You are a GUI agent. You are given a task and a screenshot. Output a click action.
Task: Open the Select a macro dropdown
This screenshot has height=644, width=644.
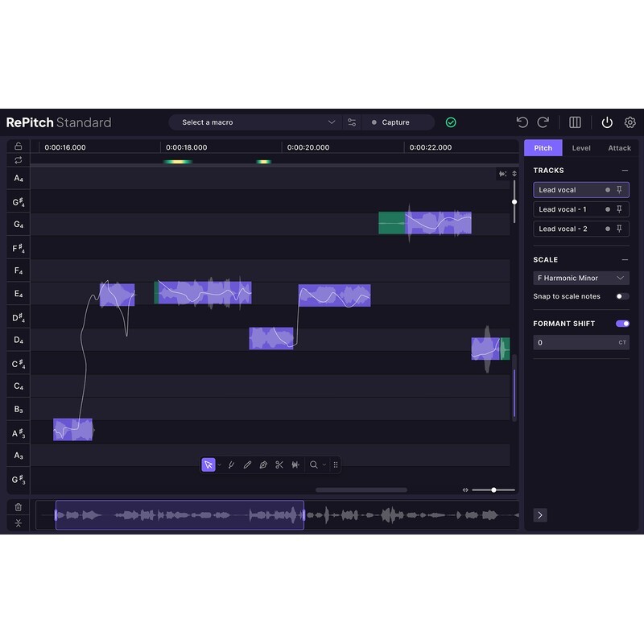click(256, 122)
